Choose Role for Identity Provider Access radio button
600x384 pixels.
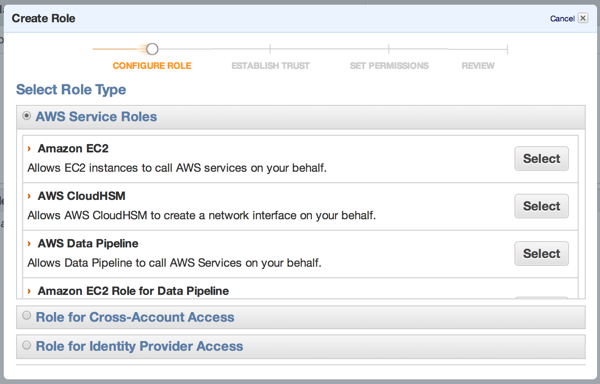(26, 345)
